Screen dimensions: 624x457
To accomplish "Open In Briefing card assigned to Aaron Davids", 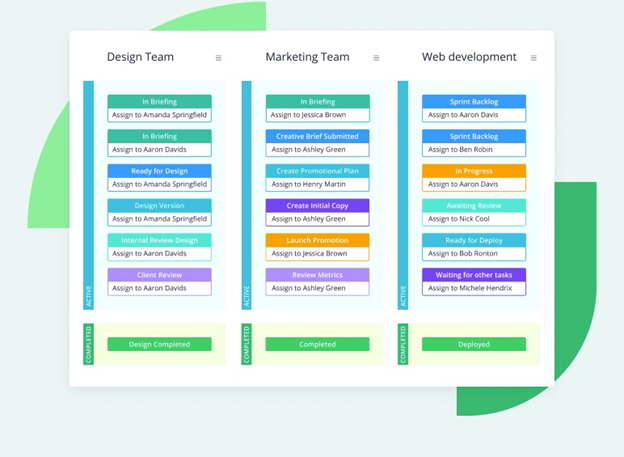I will coord(160,143).
